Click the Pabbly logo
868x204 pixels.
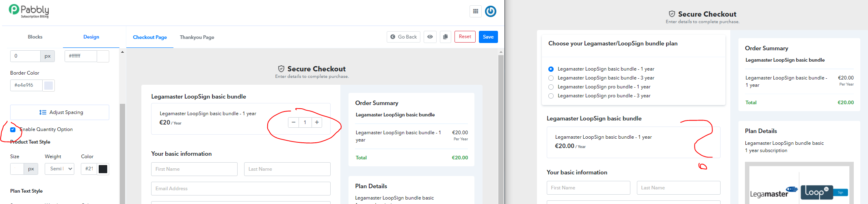coord(29,11)
